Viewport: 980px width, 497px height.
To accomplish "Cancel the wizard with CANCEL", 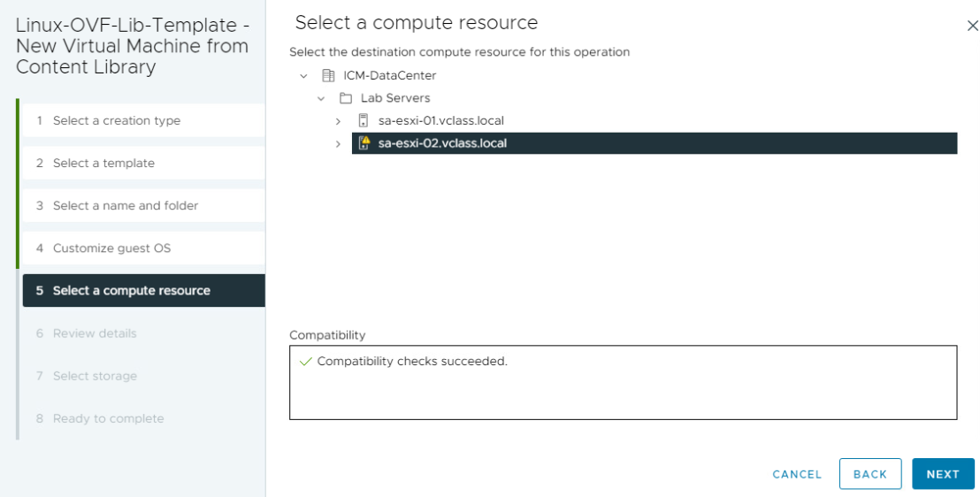I will pos(797,475).
